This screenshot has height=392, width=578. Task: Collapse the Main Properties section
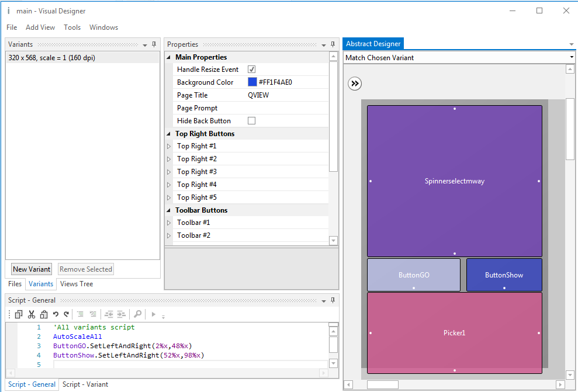tap(169, 57)
